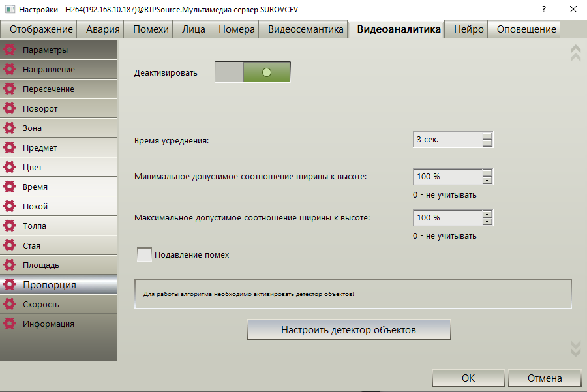Screen dimensions: 587x392
Task: Enable the Подавление помех checkbox
Action: (x=144, y=254)
